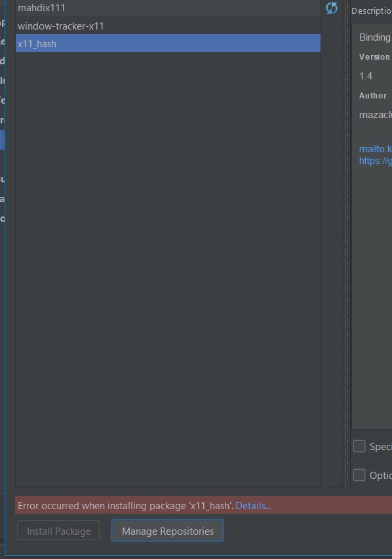Enable the Options checkbox
Screen dimensions: 392x559
point(359,475)
